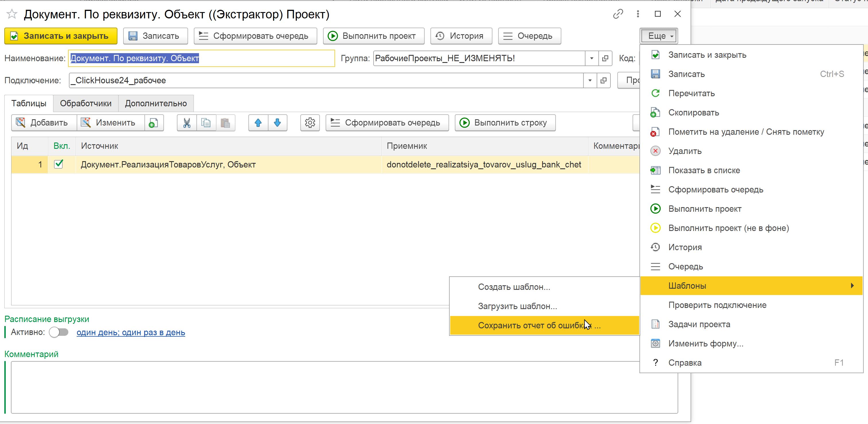
Task: Add form to favorites star icon
Action: coord(12,14)
